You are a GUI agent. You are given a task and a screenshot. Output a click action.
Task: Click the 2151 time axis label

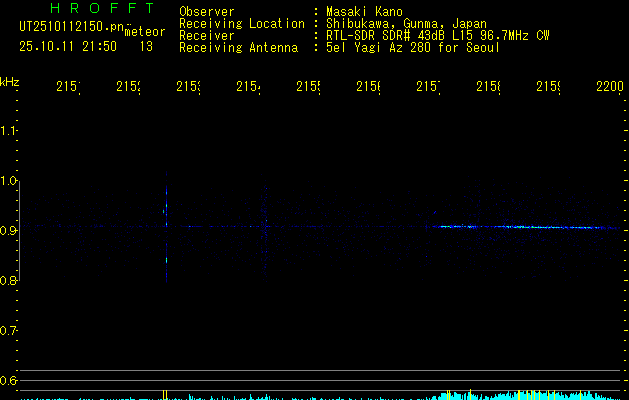click(x=68, y=86)
